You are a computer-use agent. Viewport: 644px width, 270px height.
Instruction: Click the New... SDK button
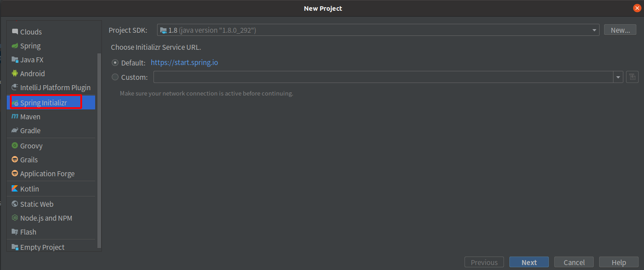point(620,30)
